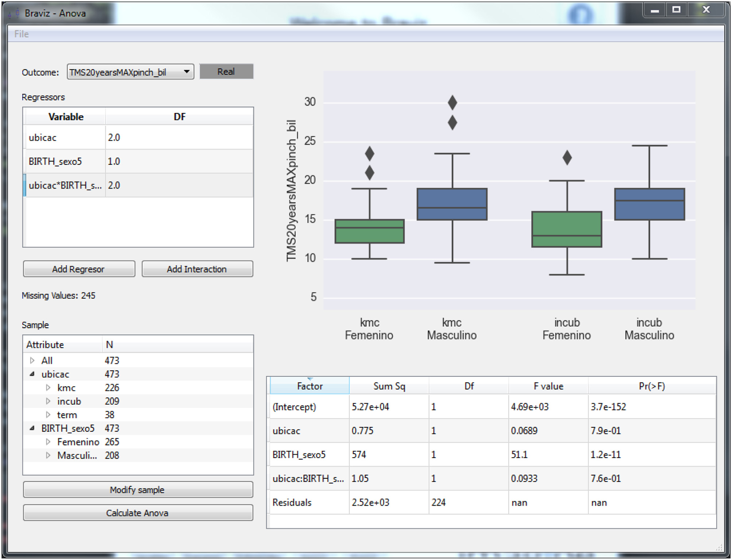The height and width of the screenshot is (560, 732).
Task: Expand the kmc sample node
Action: [48, 388]
